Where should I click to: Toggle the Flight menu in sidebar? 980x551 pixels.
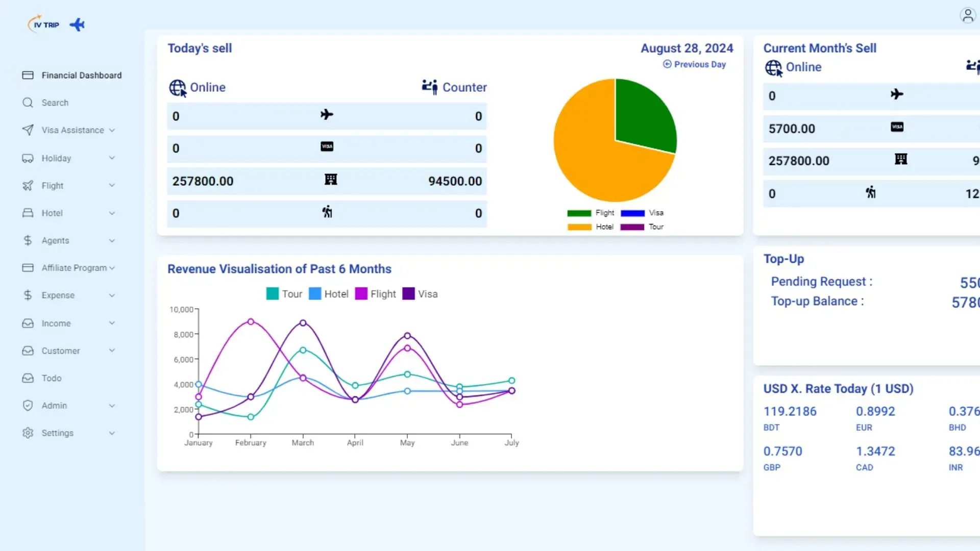point(67,185)
